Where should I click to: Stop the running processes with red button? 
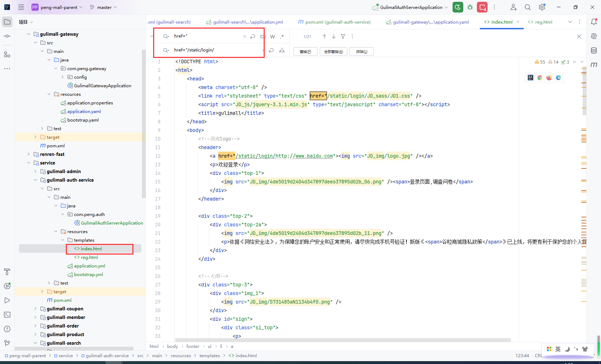tap(482, 7)
